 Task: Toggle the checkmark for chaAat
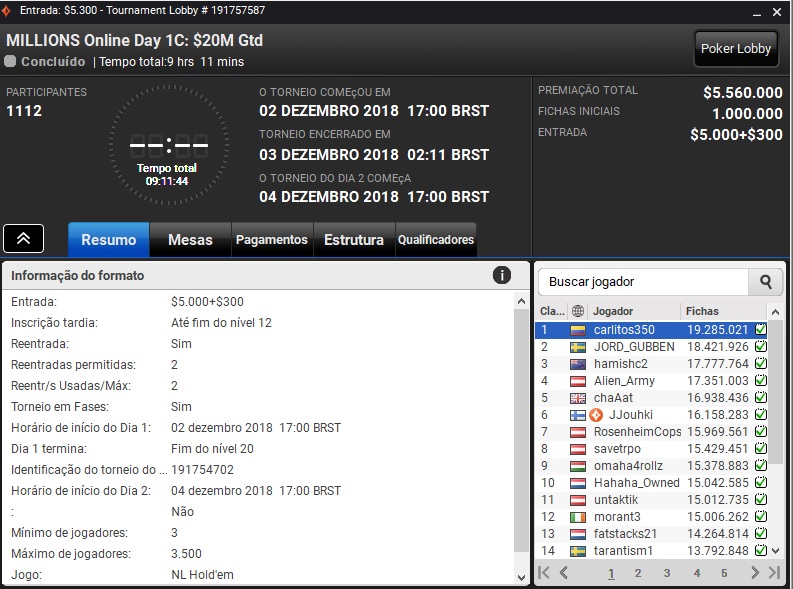[760, 398]
